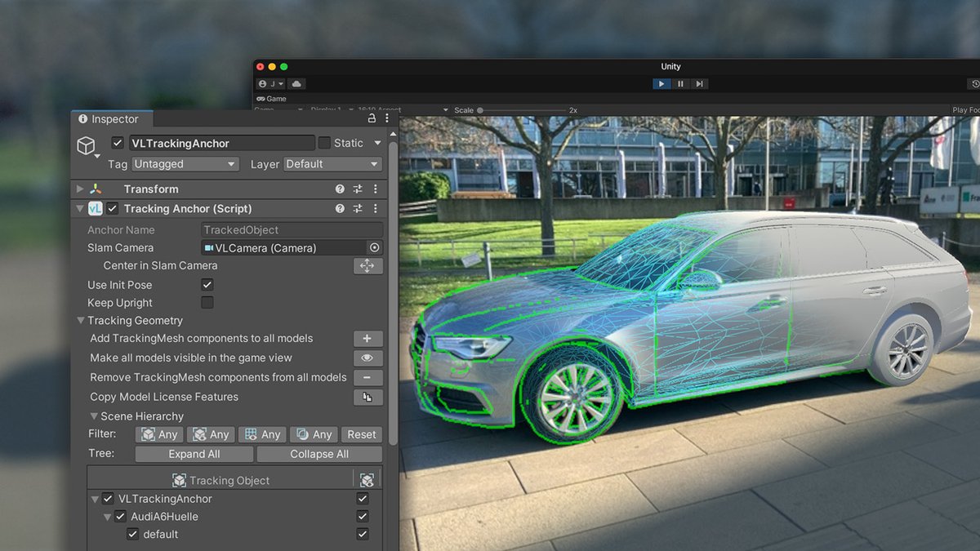
Task: Collapse the Tracking Geometry section
Action: 81,321
